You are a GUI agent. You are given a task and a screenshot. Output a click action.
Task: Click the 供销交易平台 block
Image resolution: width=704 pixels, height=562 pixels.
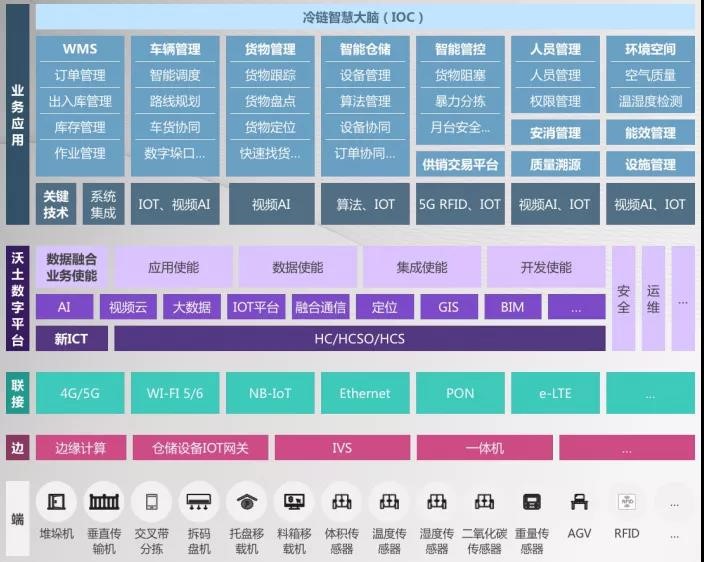point(460,165)
